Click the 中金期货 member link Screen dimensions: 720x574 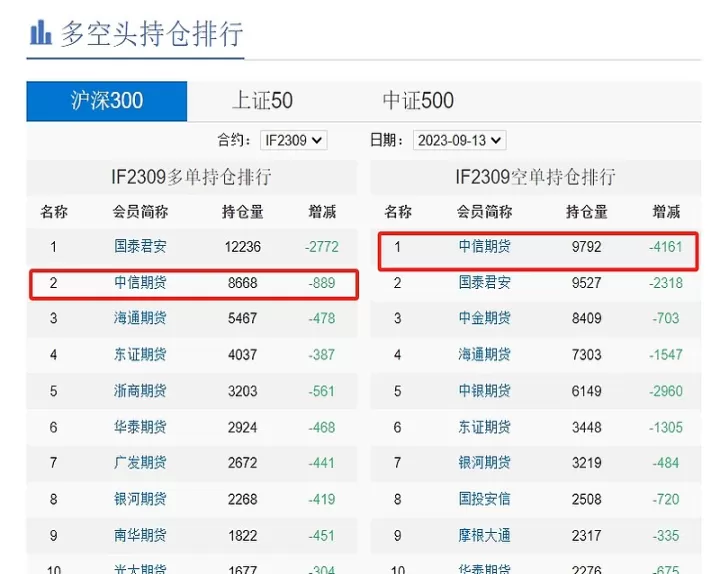484,318
